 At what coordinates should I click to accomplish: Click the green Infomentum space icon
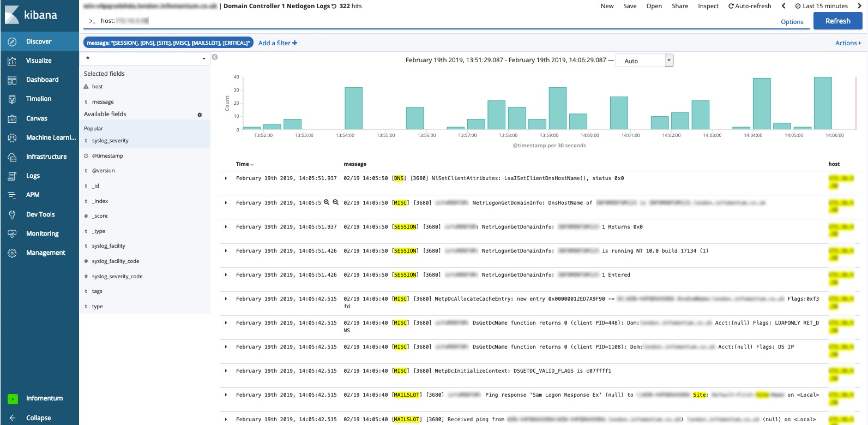[13, 399]
